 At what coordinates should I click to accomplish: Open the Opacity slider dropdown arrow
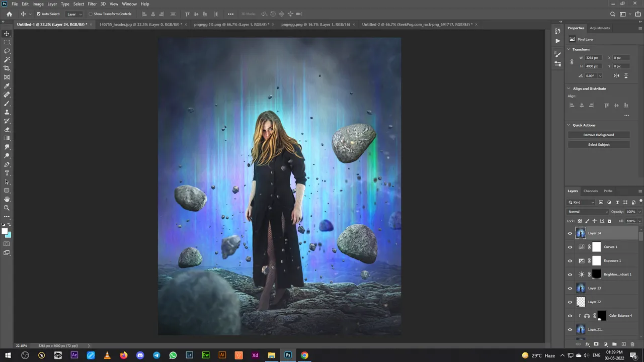pos(639,212)
